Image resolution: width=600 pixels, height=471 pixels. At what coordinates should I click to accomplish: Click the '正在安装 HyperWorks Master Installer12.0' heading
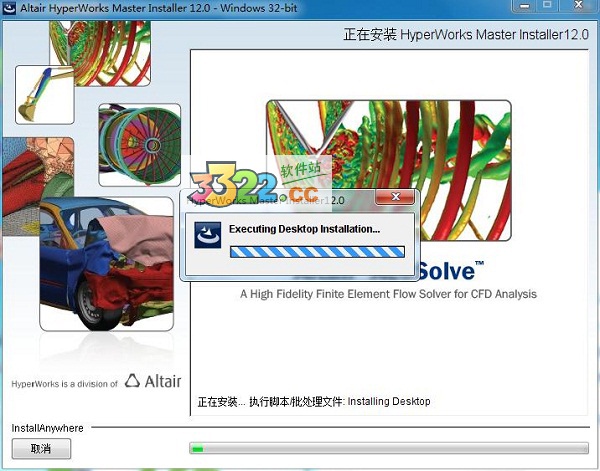point(466,34)
